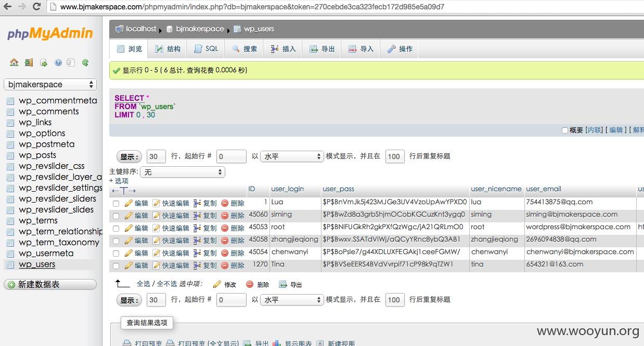644x346 pixels.
Task: Click the 新建数据表 button
Action: pyautogui.click(x=50, y=285)
